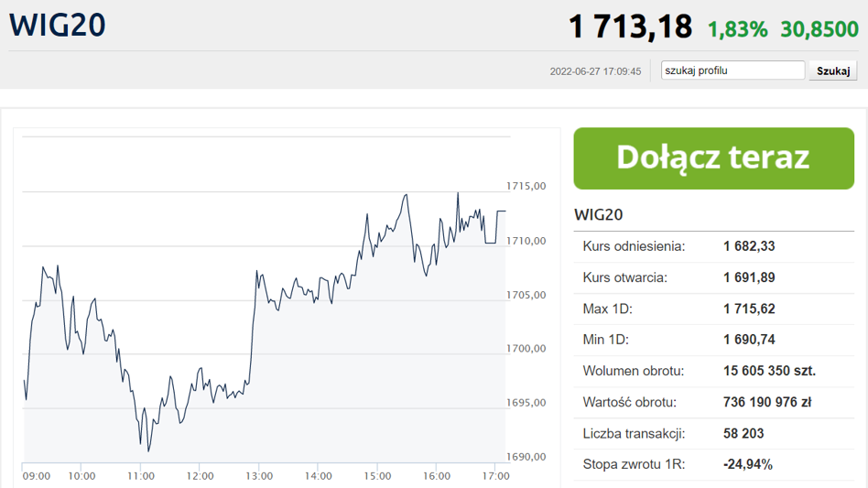Click the value 736 190 976 zł

point(767,402)
